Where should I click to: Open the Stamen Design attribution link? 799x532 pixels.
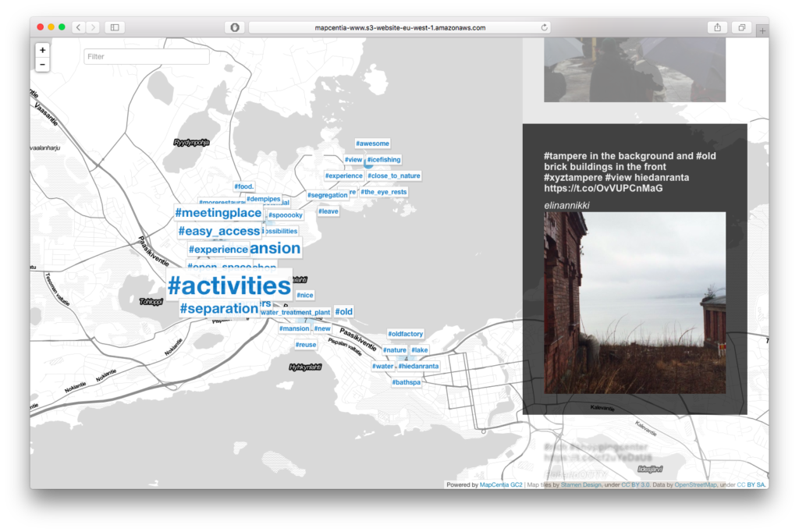click(581, 484)
